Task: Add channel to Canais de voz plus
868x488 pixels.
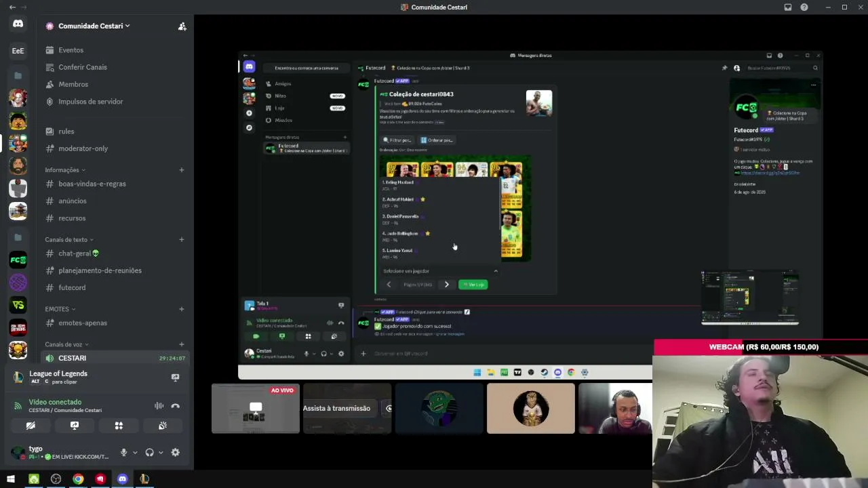Action: pos(182,344)
